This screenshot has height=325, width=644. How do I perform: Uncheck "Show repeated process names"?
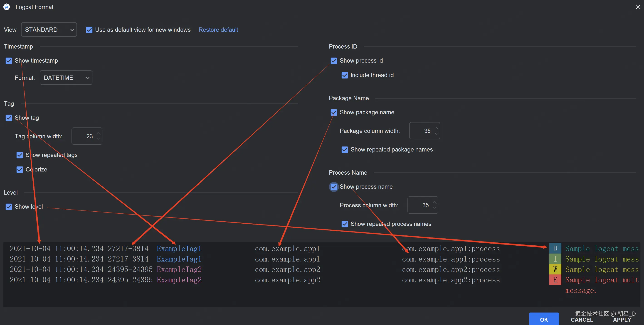coord(345,224)
